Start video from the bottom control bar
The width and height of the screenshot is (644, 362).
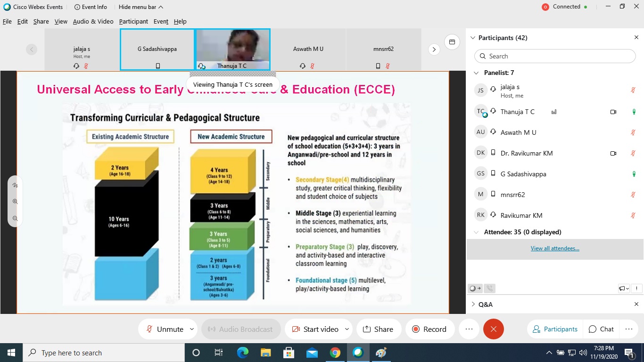coord(315,329)
